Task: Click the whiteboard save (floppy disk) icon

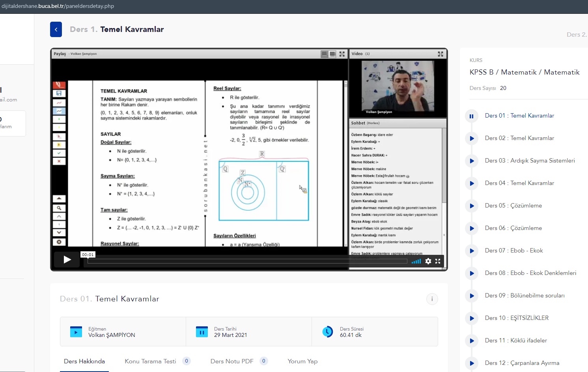Action: pos(59,93)
